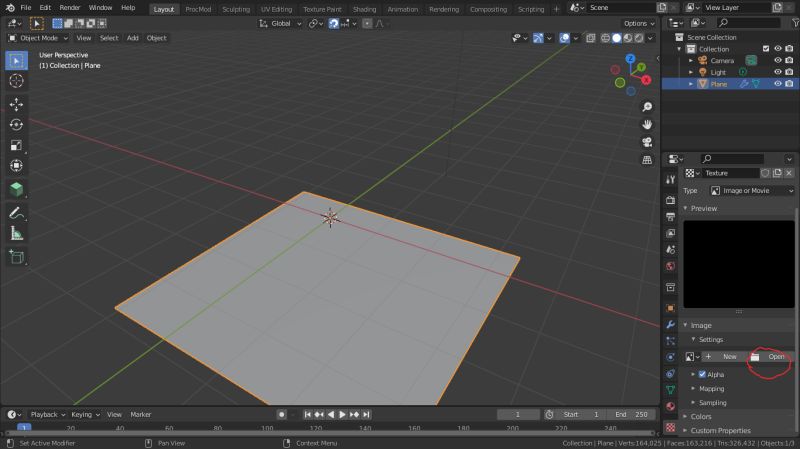Click the X axis on navigation gizmo
The image size is (800, 449).
pos(646,80)
